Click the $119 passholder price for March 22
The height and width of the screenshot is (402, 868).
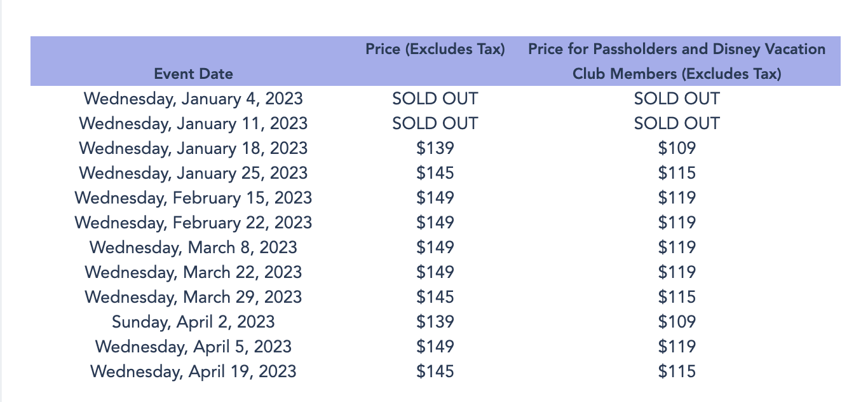(677, 272)
